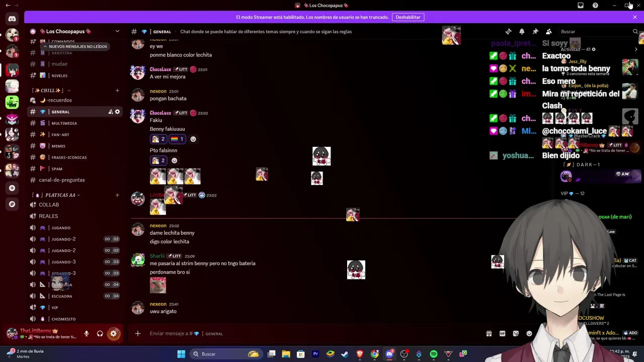Open Premiere Pro from taskbar
This screenshot has height=362, width=644.
(315, 354)
